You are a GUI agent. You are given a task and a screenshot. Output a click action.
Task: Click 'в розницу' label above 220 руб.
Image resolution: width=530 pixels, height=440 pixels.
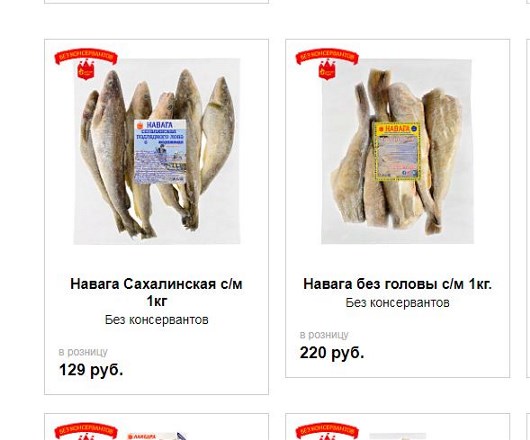(x=324, y=335)
